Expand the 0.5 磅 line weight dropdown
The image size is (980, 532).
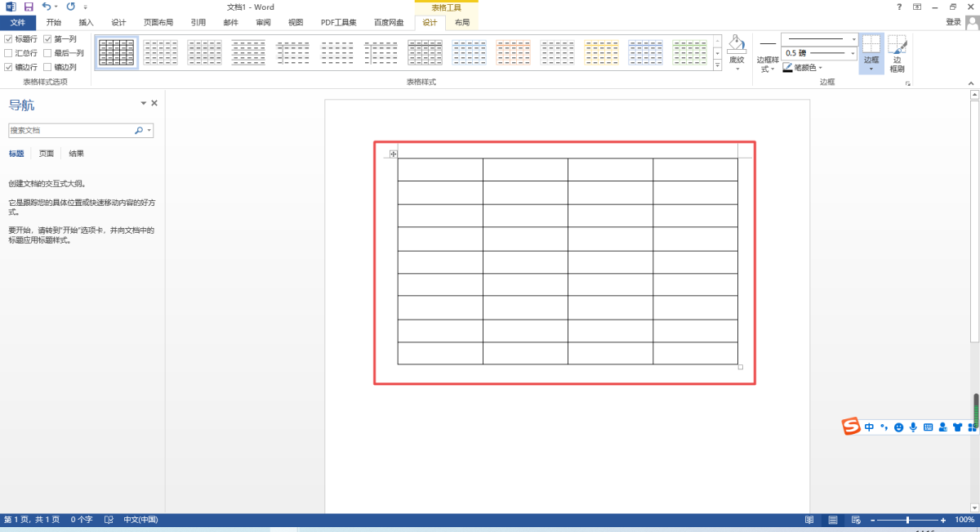click(854, 53)
